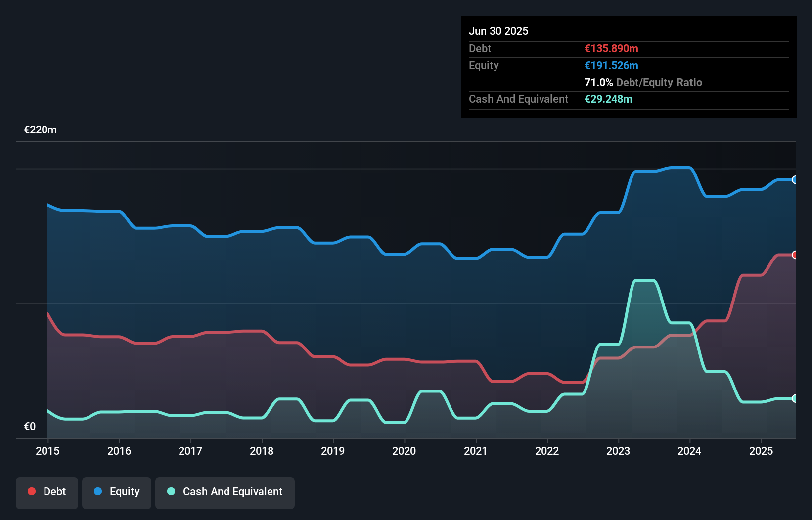Select the teal Cash endpoint marker on chart

coord(795,398)
